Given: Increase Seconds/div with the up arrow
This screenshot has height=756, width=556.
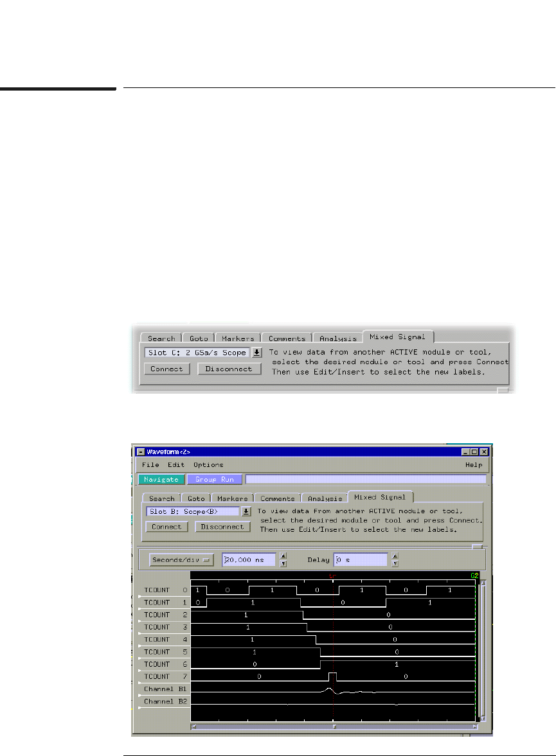Looking at the screenshot, I should point(283,556).
